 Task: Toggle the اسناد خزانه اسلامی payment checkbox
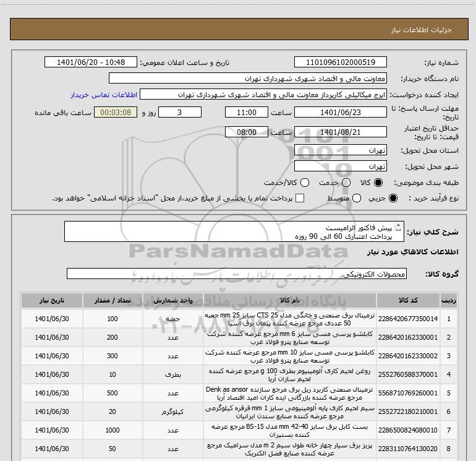[x=300, y=198]
